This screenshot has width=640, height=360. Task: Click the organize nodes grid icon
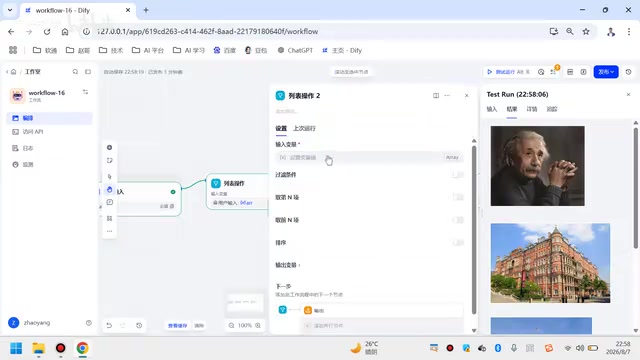(109, 218)
